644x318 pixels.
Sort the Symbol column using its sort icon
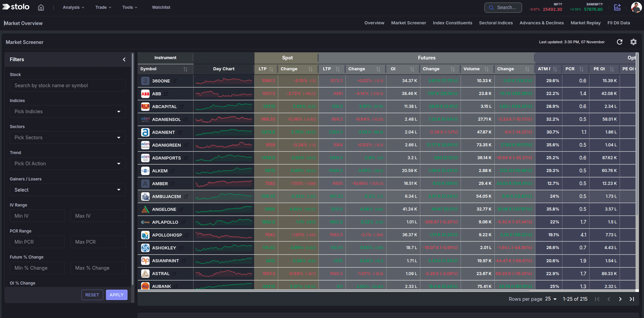tap(186, 69)
